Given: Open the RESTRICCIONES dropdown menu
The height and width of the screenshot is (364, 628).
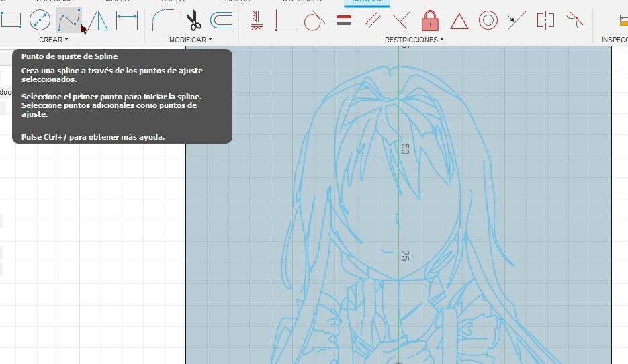Looking at the screenshot, I should pos(414,40).
